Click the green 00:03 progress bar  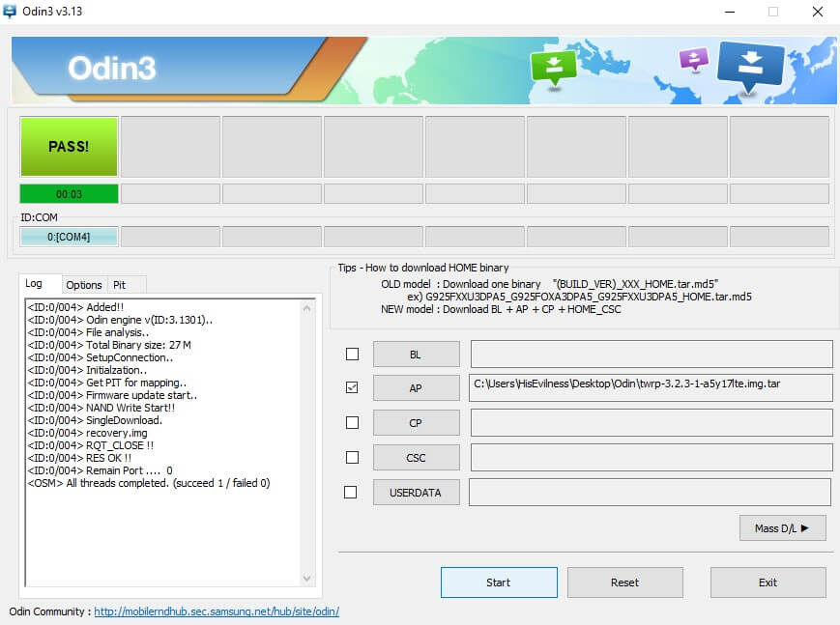[x=69, y=194]
